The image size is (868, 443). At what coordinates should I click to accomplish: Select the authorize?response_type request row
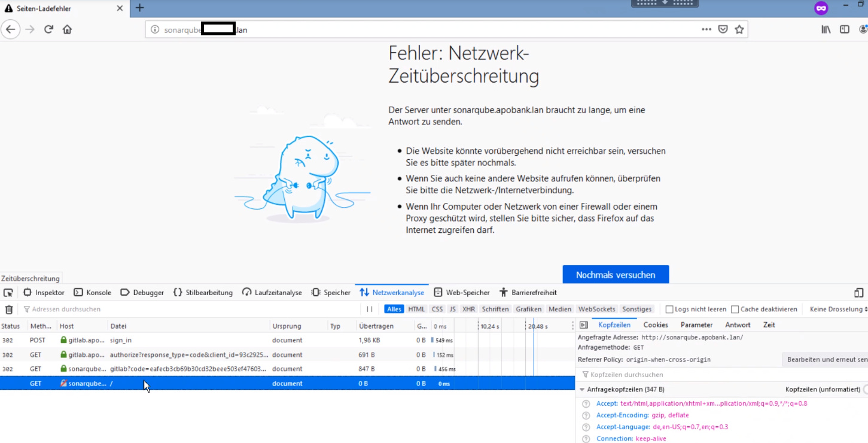coord(287,354)
